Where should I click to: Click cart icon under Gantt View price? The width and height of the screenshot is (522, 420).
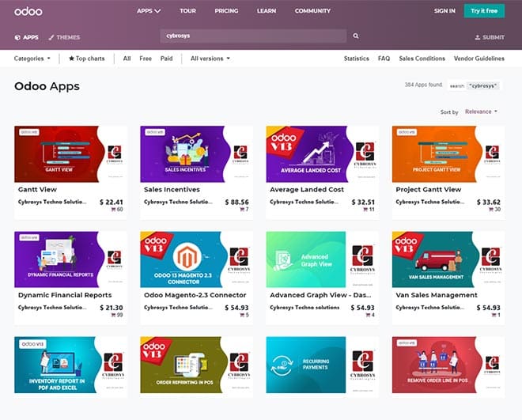click(x=113, y=210)
